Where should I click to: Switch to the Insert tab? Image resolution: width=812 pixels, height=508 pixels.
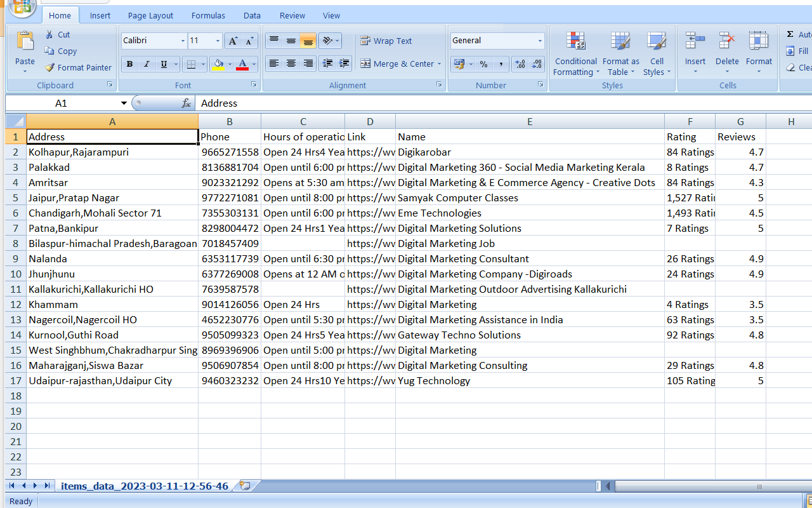click(x=100, y=15)
